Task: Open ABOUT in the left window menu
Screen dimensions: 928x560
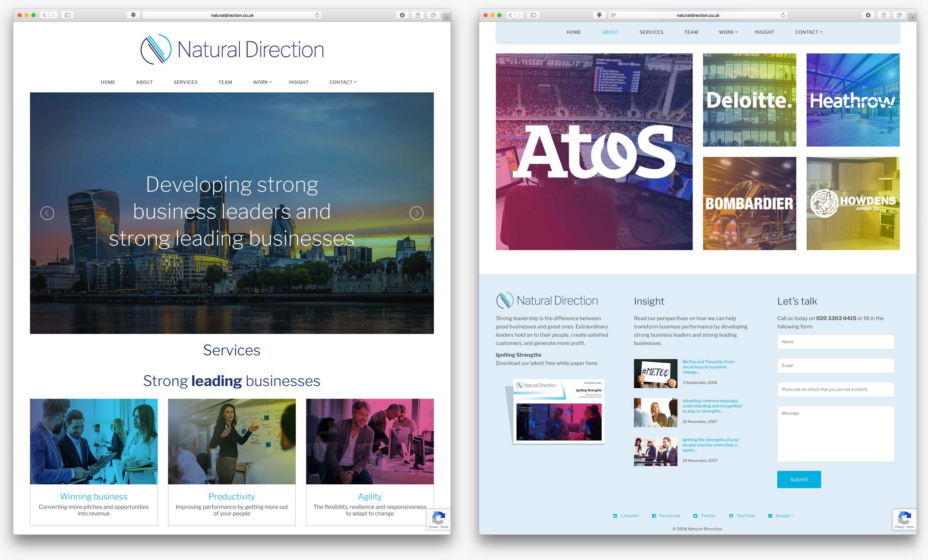Action: coord(144,82)
